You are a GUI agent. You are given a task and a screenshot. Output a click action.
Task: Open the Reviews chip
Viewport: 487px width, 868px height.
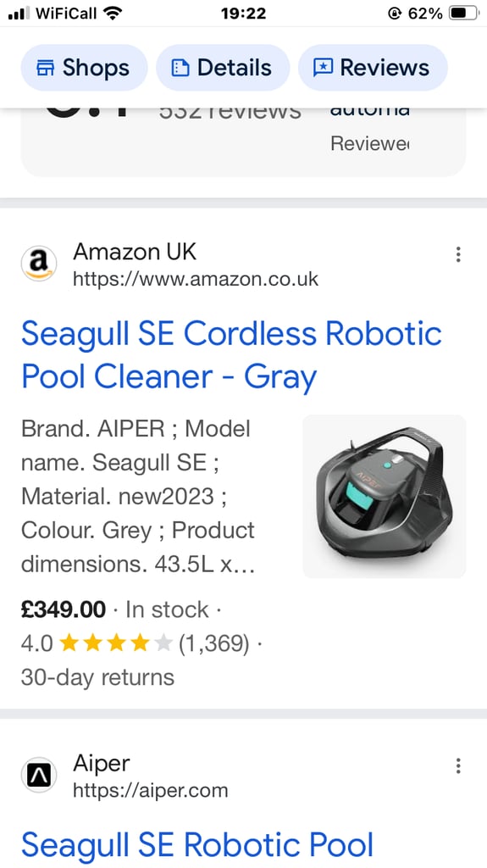(x=373, y=68)
